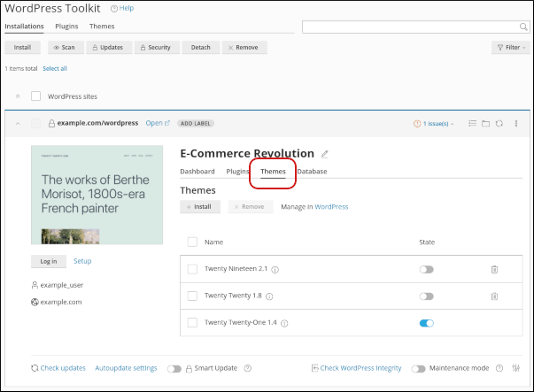Select all themes via Name header checkbox

192,242
